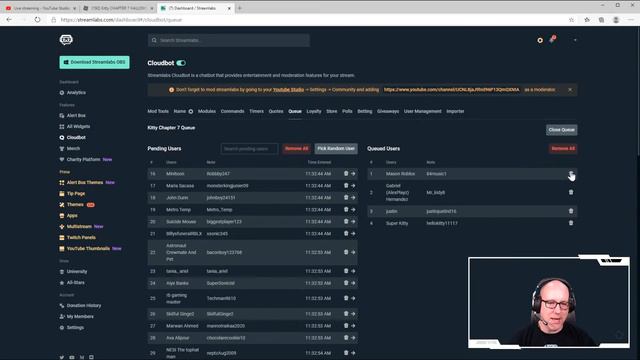The width and height of the screenshot is (640, 360).
Task: Switch to the Modules tab
Action: tap(207, 111)
